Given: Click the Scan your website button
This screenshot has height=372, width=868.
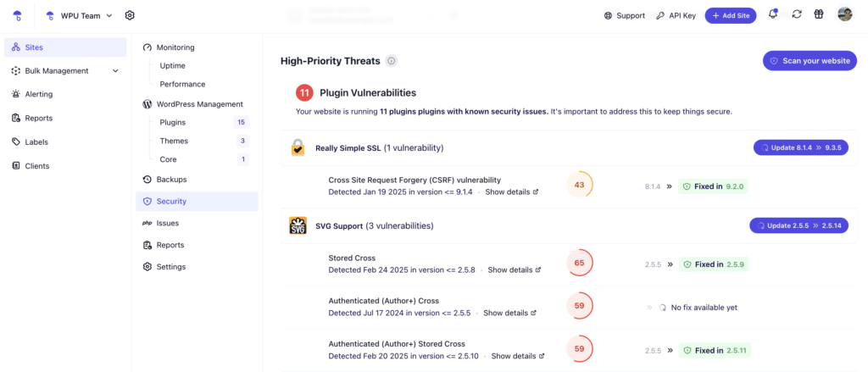Looking at the screenshot, I should click(810, 61).
